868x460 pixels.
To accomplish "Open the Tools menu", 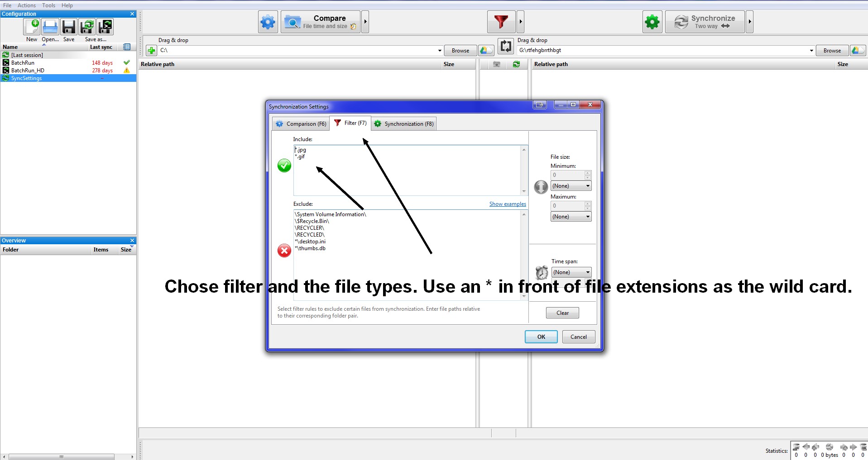I will click(48, 5).
